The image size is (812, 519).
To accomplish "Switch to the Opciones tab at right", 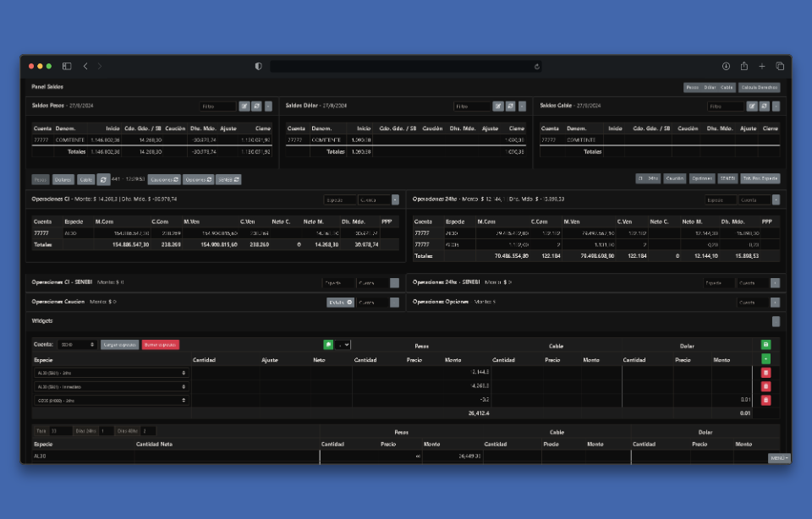I will [702, 178].
